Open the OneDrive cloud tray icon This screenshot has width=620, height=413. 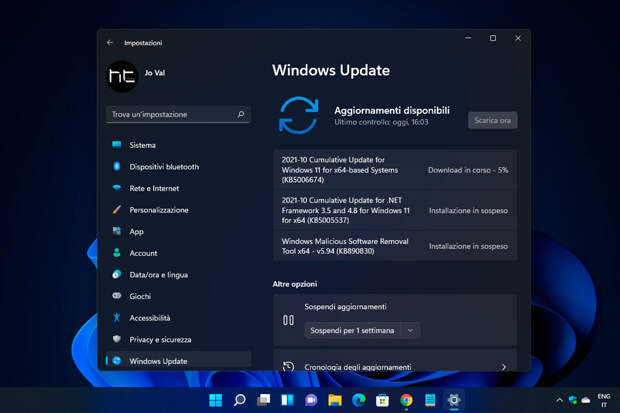tap(586, 400)
